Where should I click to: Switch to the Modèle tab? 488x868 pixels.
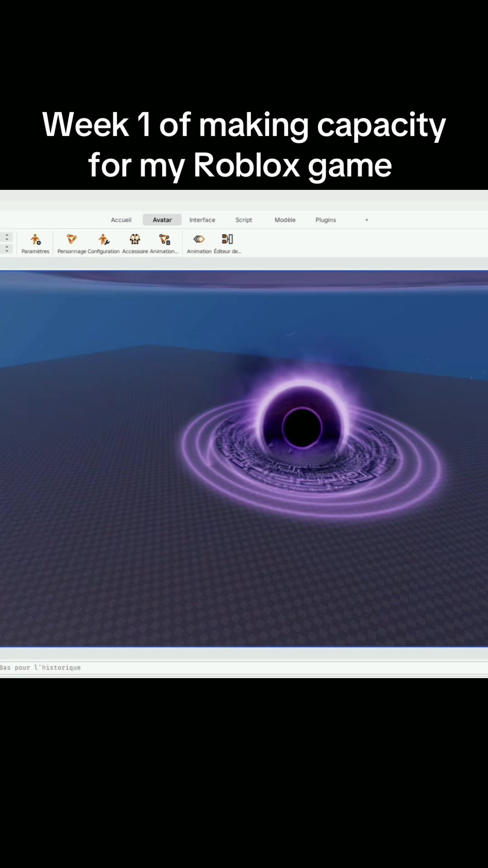tap(285, 220)
